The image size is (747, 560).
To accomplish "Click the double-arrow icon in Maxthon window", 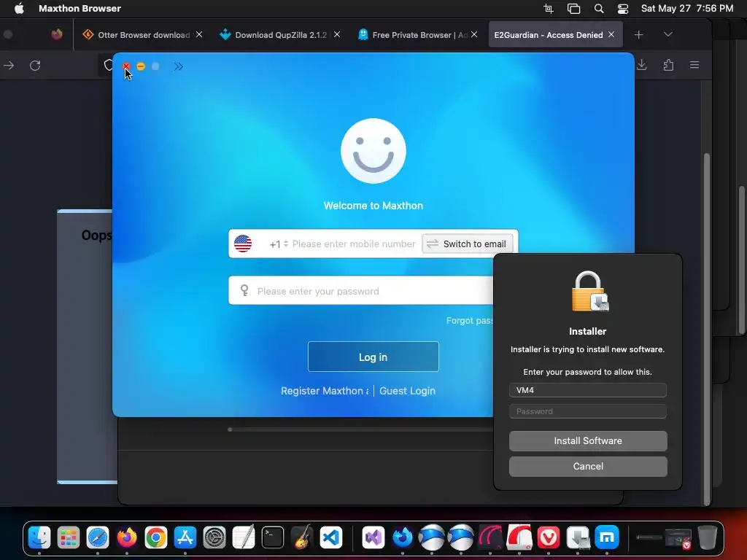I will [x=178, y=66].
